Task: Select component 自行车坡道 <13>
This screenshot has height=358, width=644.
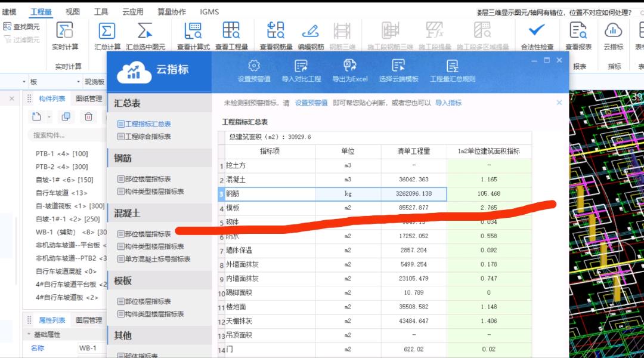Action: click(x=61, y=193)
